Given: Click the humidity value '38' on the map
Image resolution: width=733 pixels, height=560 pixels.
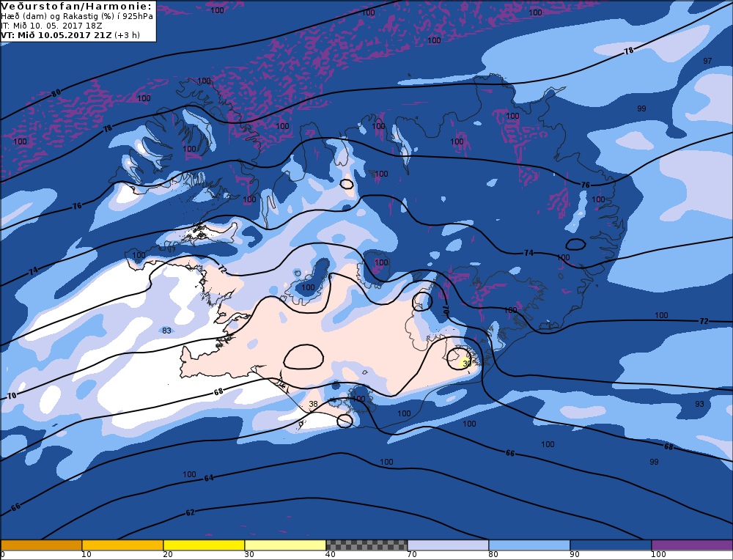Looking at the screenshot, I should 313,404.
